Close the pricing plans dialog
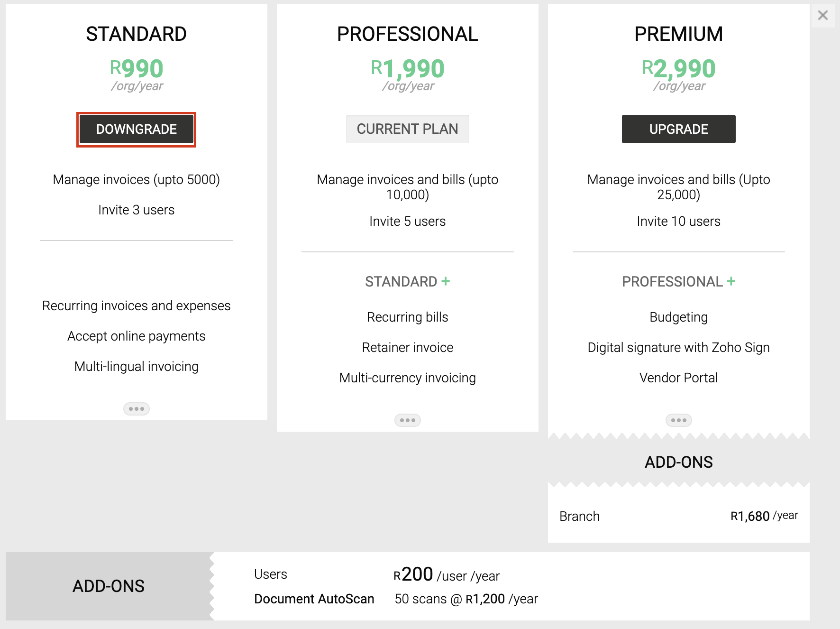The height and width of the screenshot is (629, 840). coord(822,15)
